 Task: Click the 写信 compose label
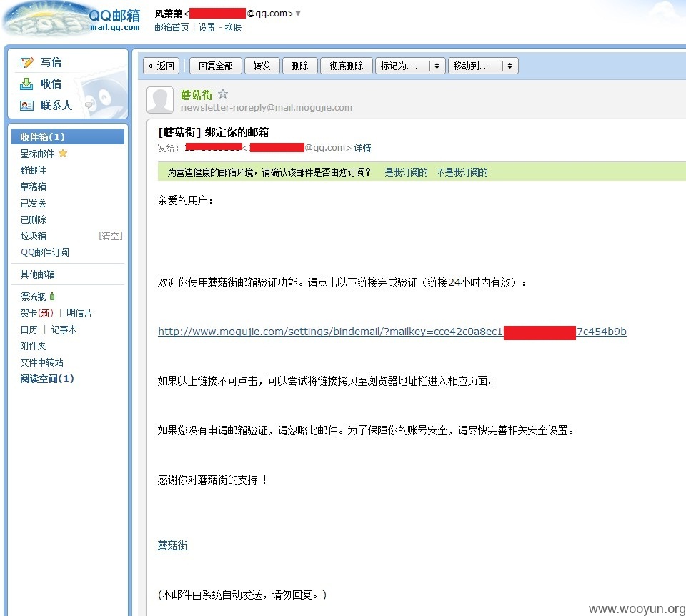click(51, 63)
